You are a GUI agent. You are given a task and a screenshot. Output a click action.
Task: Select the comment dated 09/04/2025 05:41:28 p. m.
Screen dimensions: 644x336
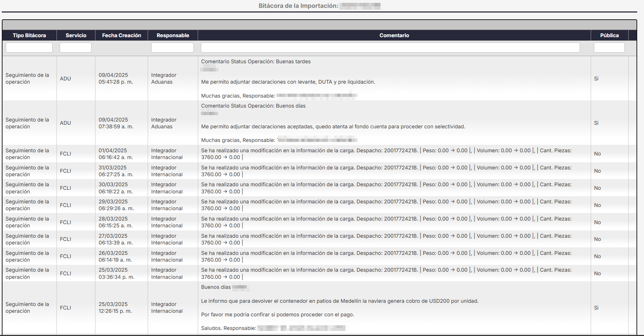tap(288, 82)
